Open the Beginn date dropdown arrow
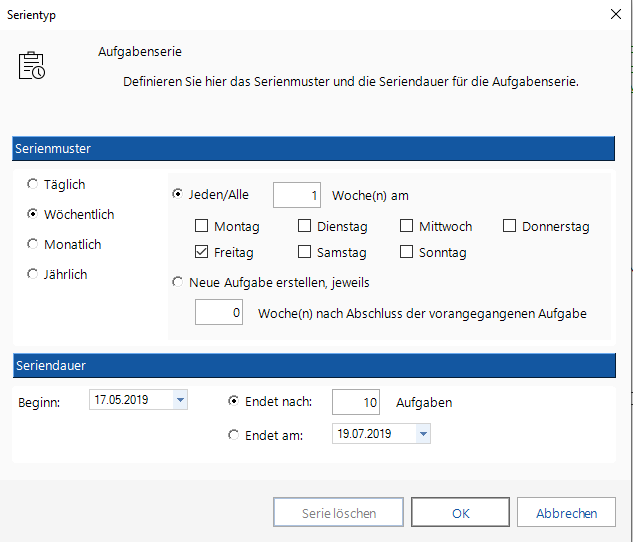This screenshot has width=633, height=542. tap(180, 400)
